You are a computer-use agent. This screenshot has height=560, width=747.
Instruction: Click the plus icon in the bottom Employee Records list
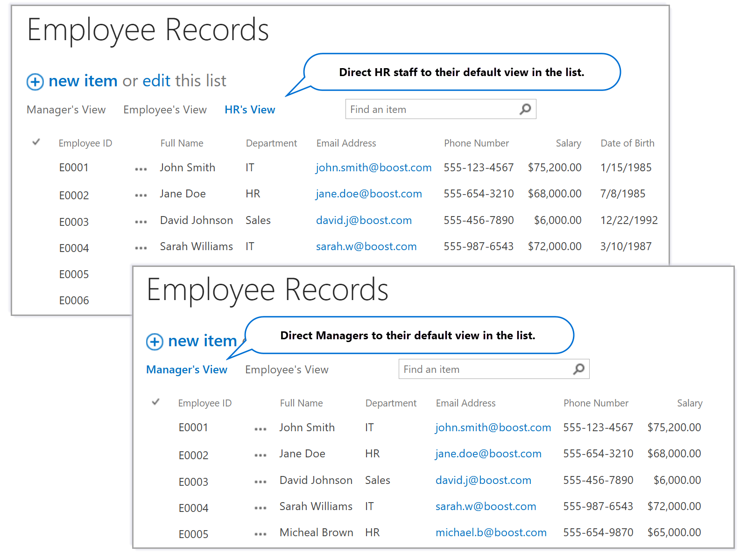coord(155,342)
